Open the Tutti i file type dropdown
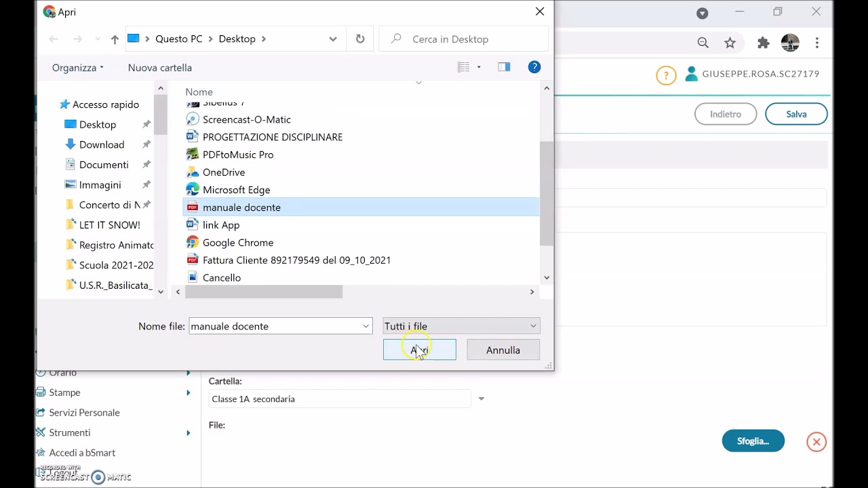Image resolution: width=868 pixels, height=488 pixels. click(461, 326)
